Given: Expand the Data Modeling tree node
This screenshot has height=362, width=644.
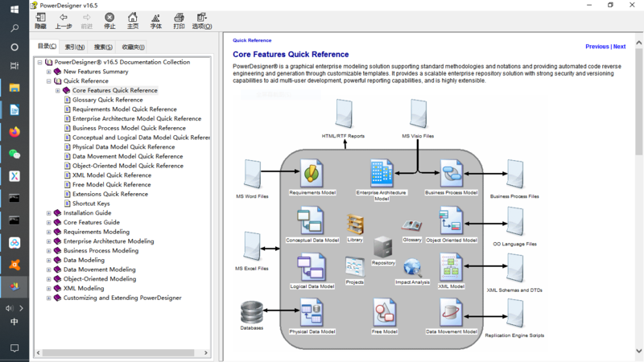Looking at the screenshot, I should [48, 261].
